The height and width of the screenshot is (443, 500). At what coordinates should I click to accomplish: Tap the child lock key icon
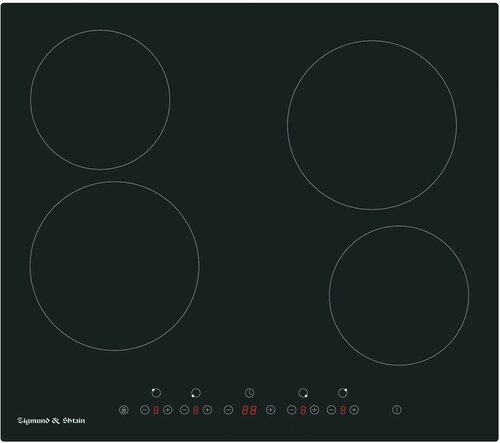click(124, 410)
